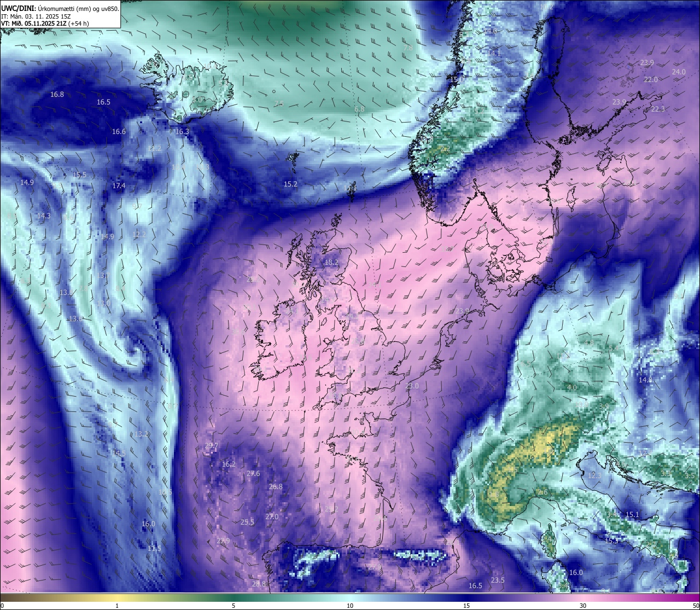Click the 22.0 value over Finland
The height and width of the screenshot is (610, 700).
pos(651,80)
